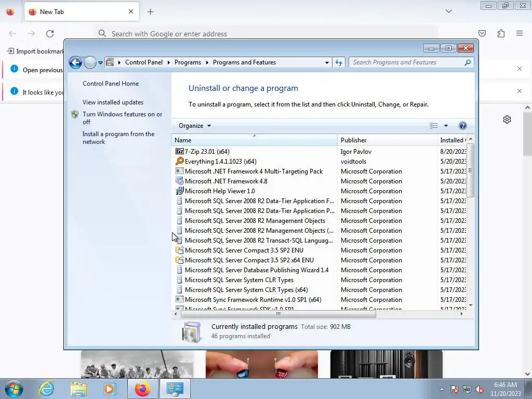Open Control Panel Home link
The height and width of the screenshot is (399, 532).
tap(111, 84)
